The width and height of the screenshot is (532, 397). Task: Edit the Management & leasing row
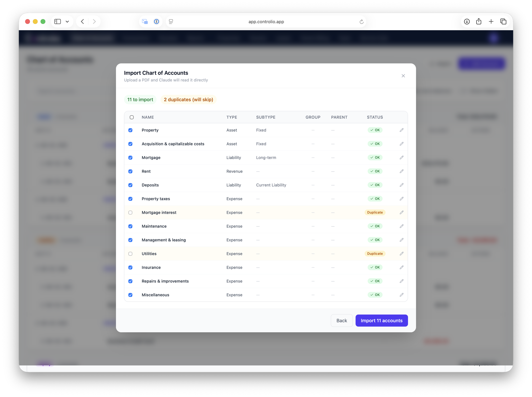click(x=401, y=240)
